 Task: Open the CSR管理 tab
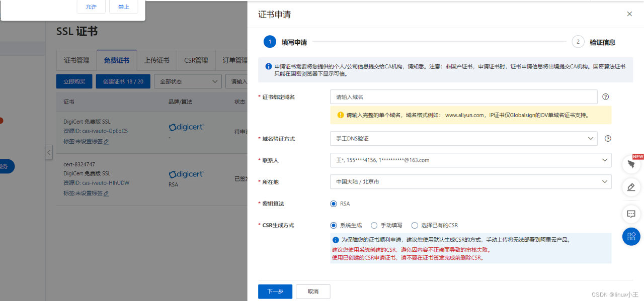point(196,60)
